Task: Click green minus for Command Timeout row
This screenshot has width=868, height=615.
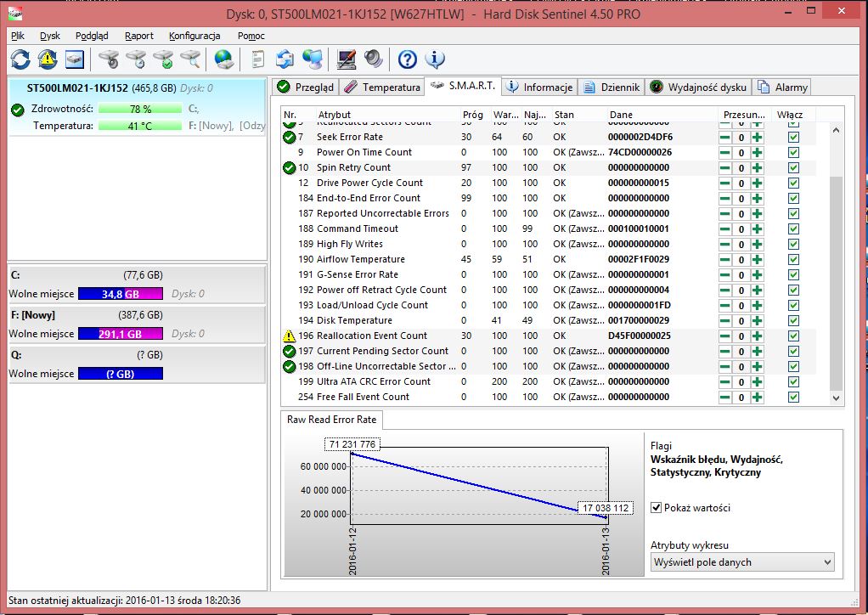Action: pyautogui.click(x=724, y=229)
